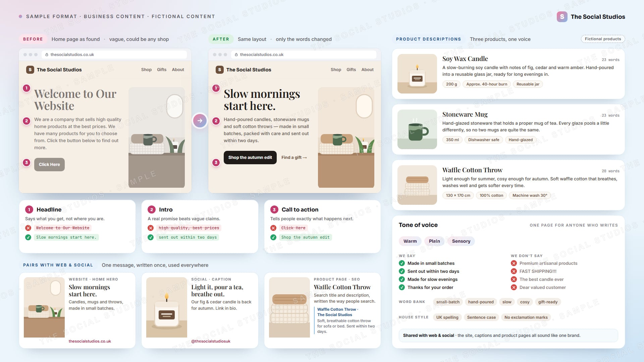This screenshot has height=362, width=644.
Task: Select the Warm tone pill
Action: [410, 241]
